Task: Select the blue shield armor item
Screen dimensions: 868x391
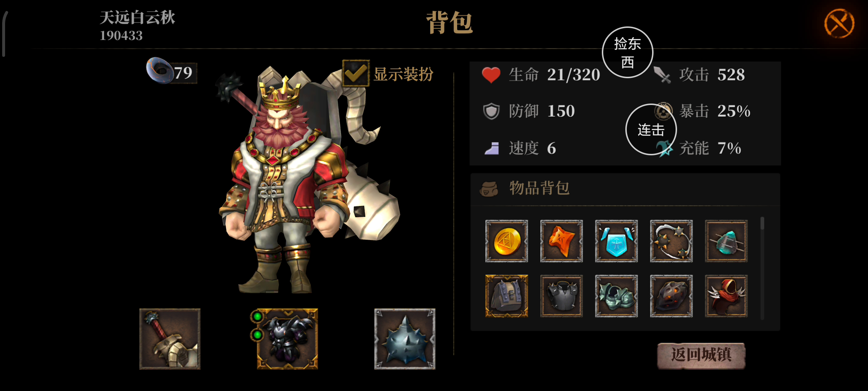Action: coord(616,241)
